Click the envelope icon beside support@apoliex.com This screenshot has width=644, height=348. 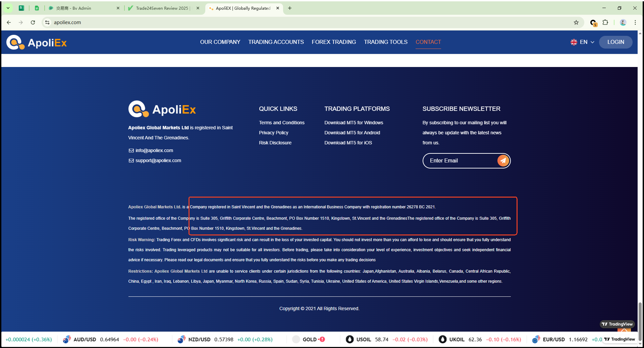(131, 160)
